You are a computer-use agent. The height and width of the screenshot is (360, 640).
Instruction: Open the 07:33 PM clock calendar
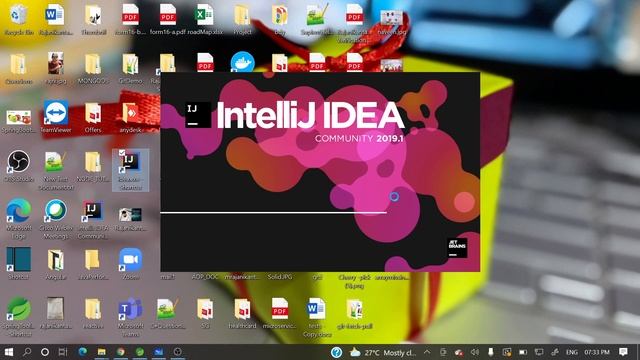point(597,352)
